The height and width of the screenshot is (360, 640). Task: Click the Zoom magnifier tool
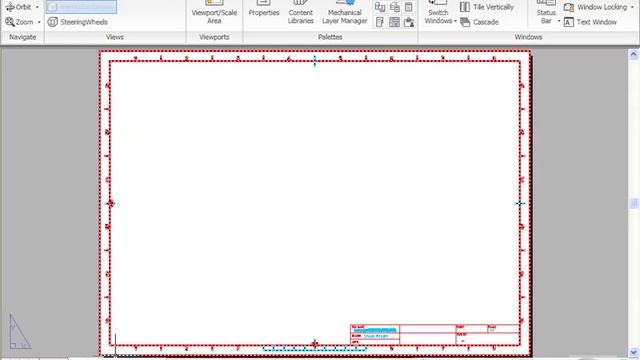19,22
